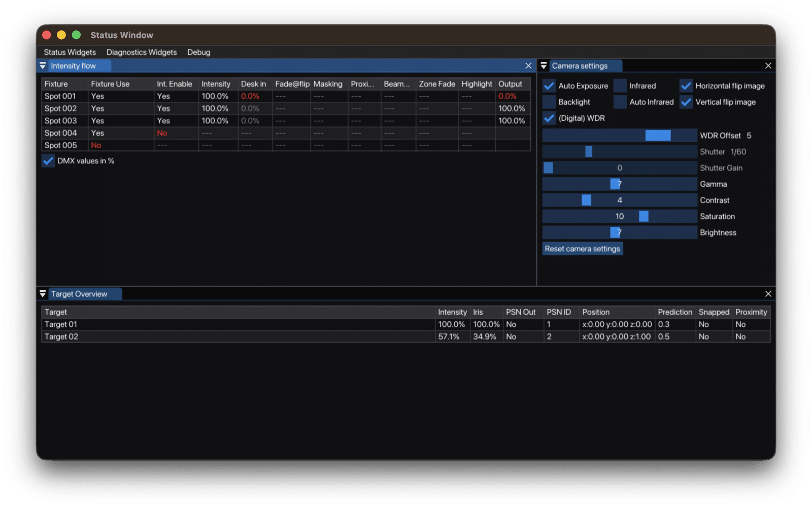Click the red No in Spot 005 row
Viewport: 812px width, 508px height.
click(96, 145)
